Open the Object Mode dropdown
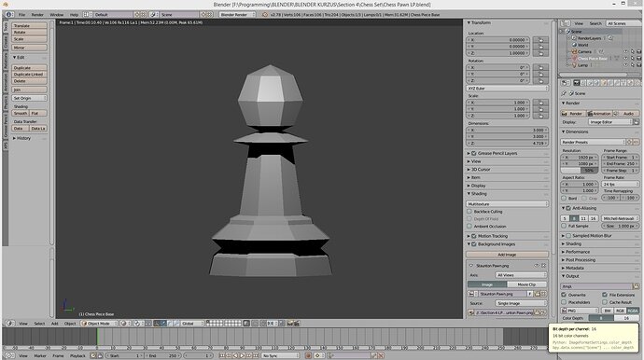This screenshot has height=360, width=644. pyautogui.click(x=99, y=324)
